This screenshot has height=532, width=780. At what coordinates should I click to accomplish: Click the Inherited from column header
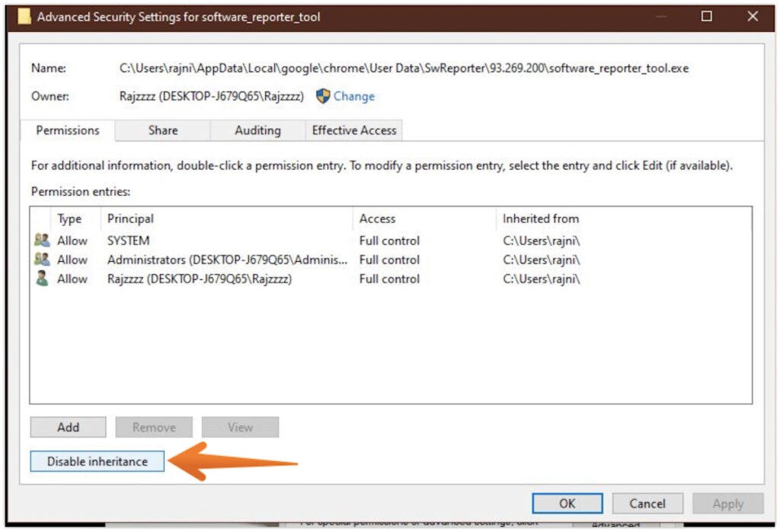540,218
